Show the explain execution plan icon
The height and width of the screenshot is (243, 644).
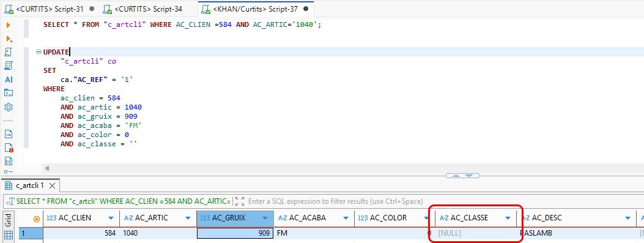coord(9,65)
